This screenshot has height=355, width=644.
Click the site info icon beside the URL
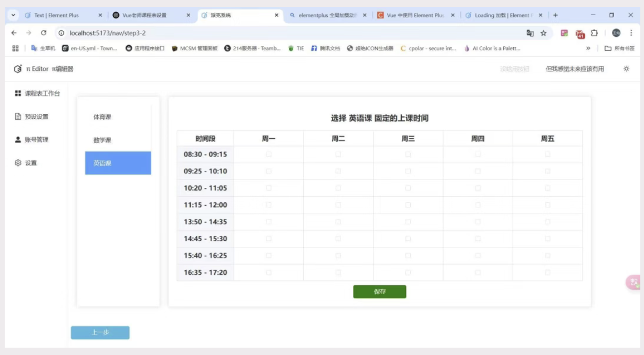pyautogui.click(x=61, y=33)
